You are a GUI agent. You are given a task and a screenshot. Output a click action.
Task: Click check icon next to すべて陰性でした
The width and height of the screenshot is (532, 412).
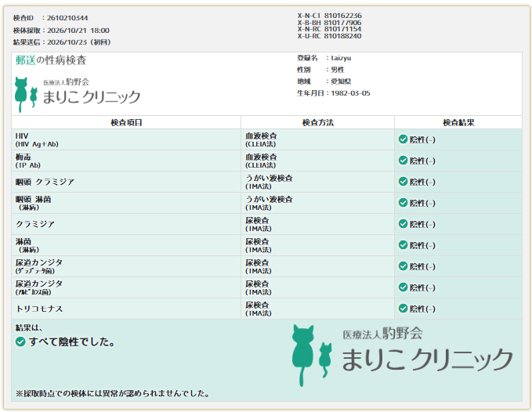(x=20, y=342)
